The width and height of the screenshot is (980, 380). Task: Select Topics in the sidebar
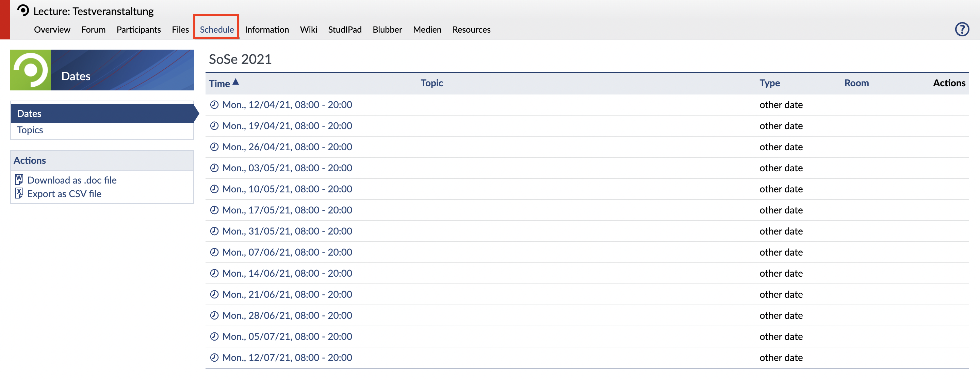click(30, 130)
